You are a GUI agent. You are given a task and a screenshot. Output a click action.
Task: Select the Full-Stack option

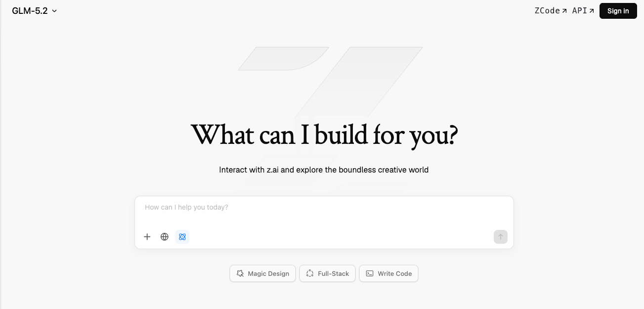click(x=327, y=273)
